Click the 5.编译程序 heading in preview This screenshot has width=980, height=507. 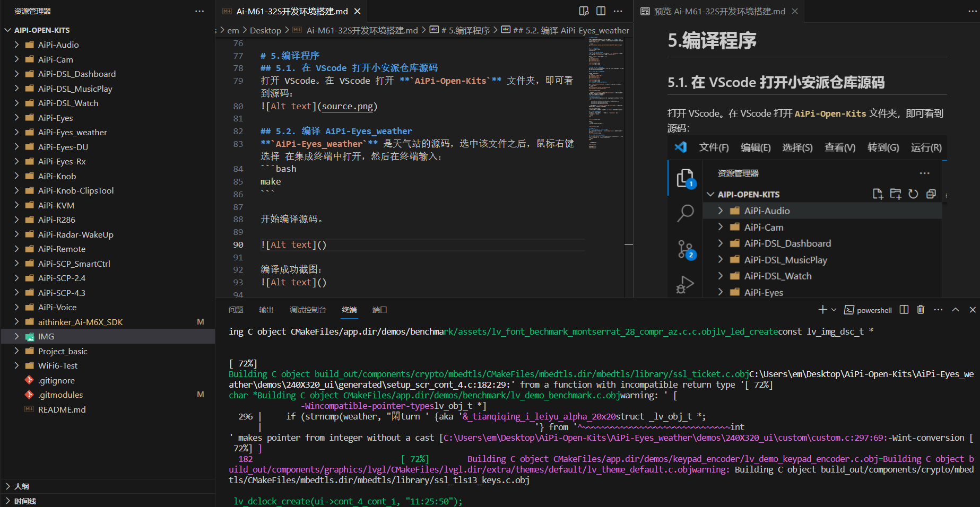(x=712, y=40)
